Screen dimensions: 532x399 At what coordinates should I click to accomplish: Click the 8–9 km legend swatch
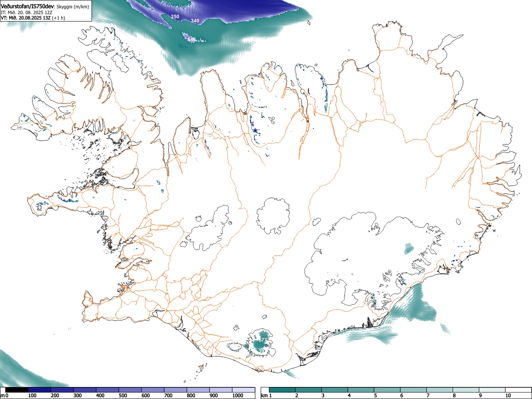pyautogui.click(x=466, y=390)
